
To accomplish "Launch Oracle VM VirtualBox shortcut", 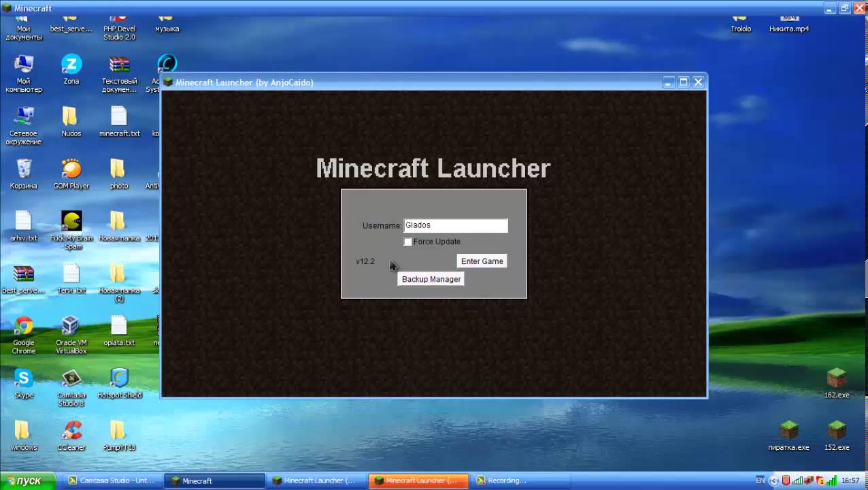I will pyautogui.click(x=71, y=335).
